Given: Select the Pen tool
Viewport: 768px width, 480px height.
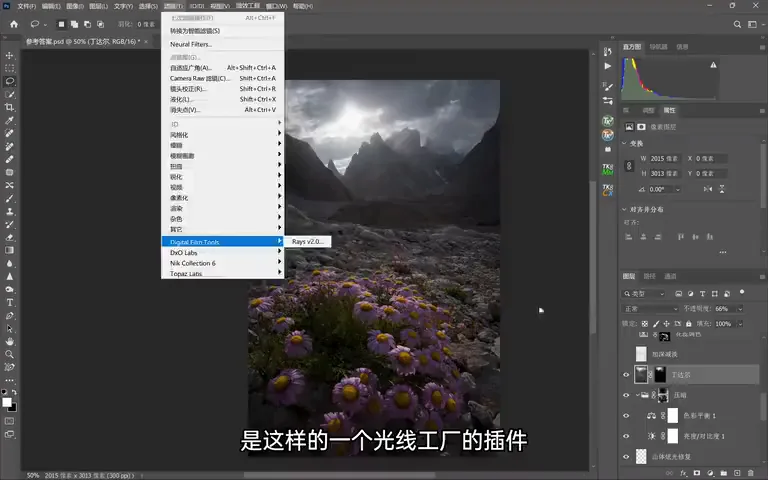Looking at the screenshot, I should click(x=9, y=315).
